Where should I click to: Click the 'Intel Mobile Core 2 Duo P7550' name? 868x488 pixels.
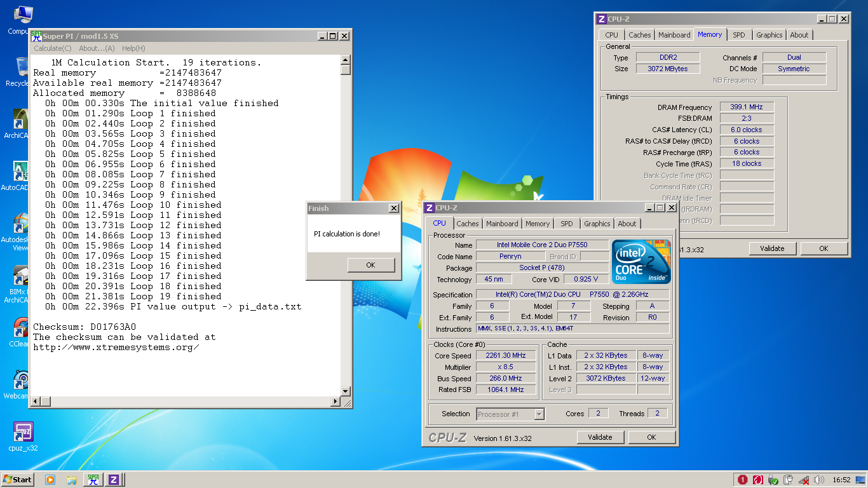[542, 245]
